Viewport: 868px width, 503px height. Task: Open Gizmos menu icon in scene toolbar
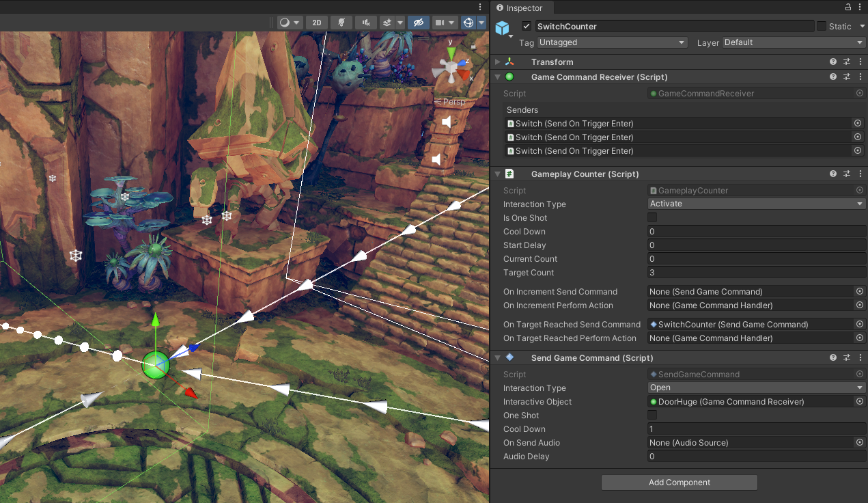(468, 23)
